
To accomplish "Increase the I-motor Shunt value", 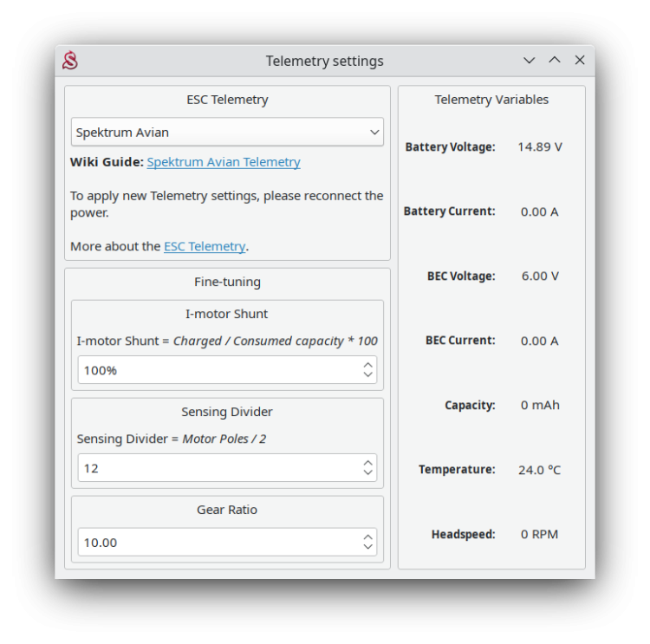I will pos(368,365).
